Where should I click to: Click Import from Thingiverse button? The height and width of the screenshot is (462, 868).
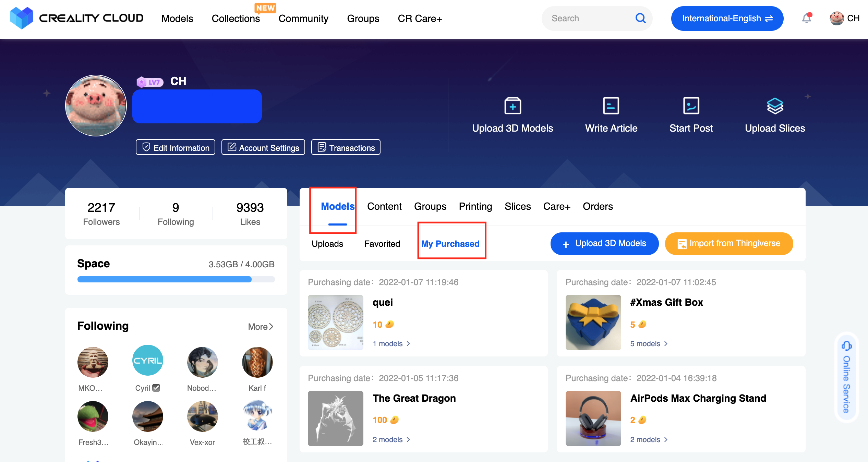point(729,243)
